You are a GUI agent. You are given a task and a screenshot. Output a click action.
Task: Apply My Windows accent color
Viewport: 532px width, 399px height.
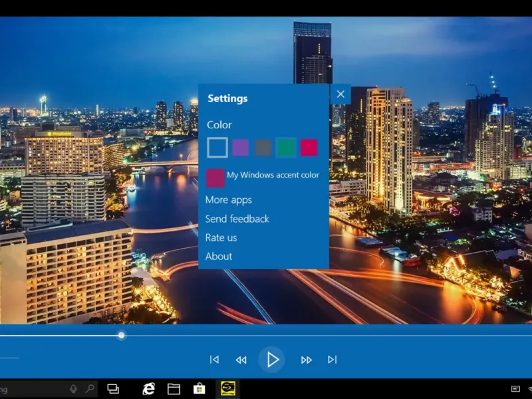(215, 178)
